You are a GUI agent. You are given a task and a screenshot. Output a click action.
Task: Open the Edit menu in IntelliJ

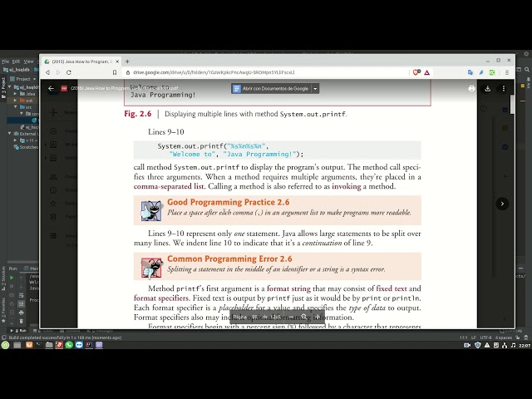point(16,62)
